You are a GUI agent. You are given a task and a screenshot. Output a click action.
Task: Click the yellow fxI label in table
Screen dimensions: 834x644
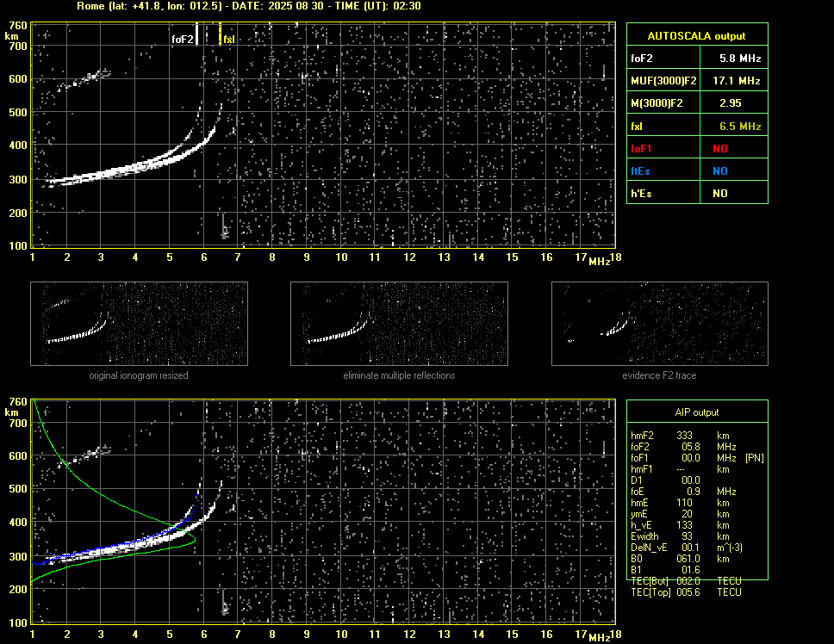coord(636,127)
